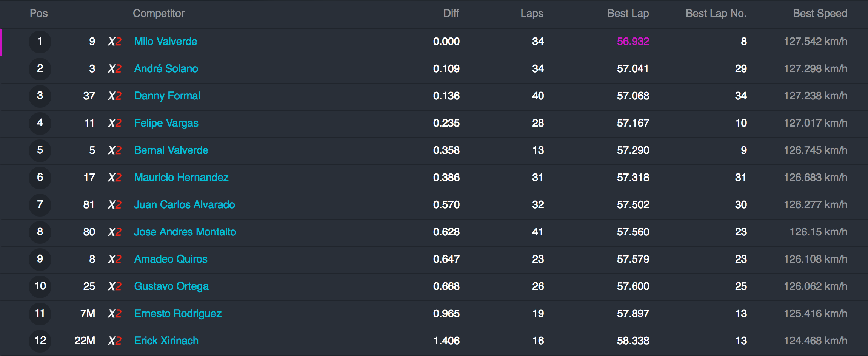868x356 pixels.
Task: Open André Solano's competitor link
Action: [166, 69]
